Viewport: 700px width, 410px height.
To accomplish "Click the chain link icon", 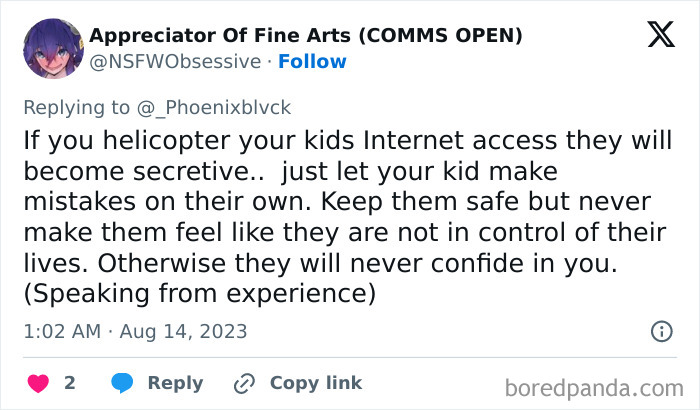I will pos(244,383).
